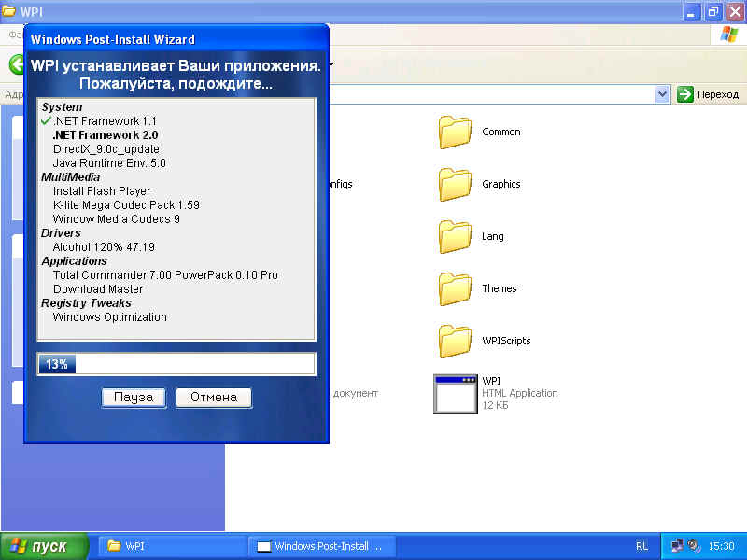Close the WPI Explorer window
747x560 pixels.
[735, 11]
